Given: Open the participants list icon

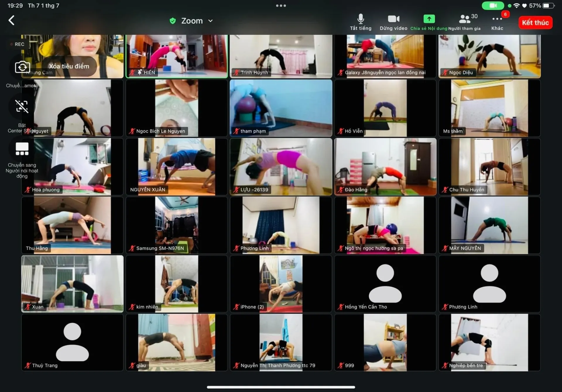Looking at the screenshot, I should [465, 19].
